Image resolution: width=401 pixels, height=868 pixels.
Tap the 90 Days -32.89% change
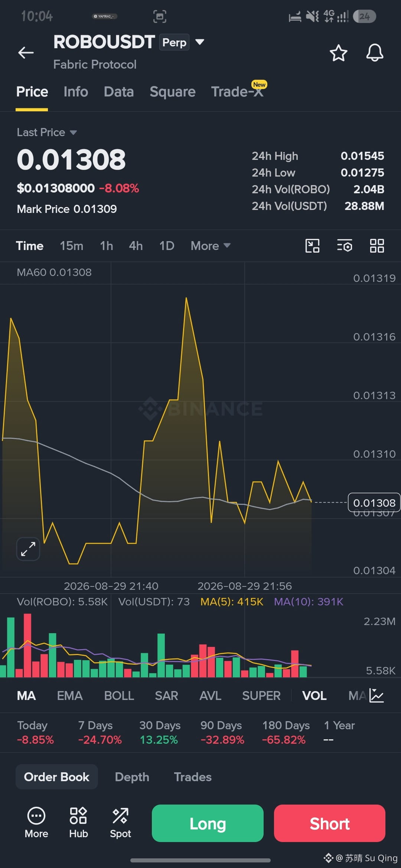pyautogui.click(x=222, y=732)
